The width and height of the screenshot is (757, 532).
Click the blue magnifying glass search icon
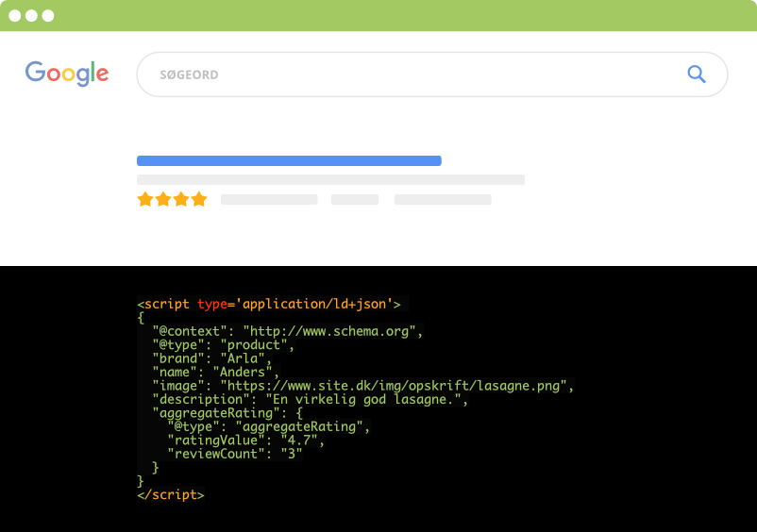(697, 75)
